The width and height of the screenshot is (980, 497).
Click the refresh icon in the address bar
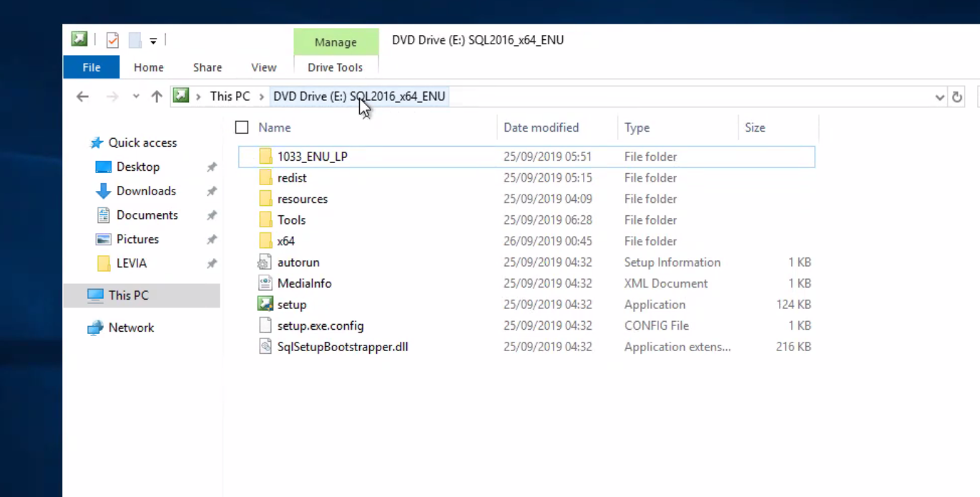957,97
